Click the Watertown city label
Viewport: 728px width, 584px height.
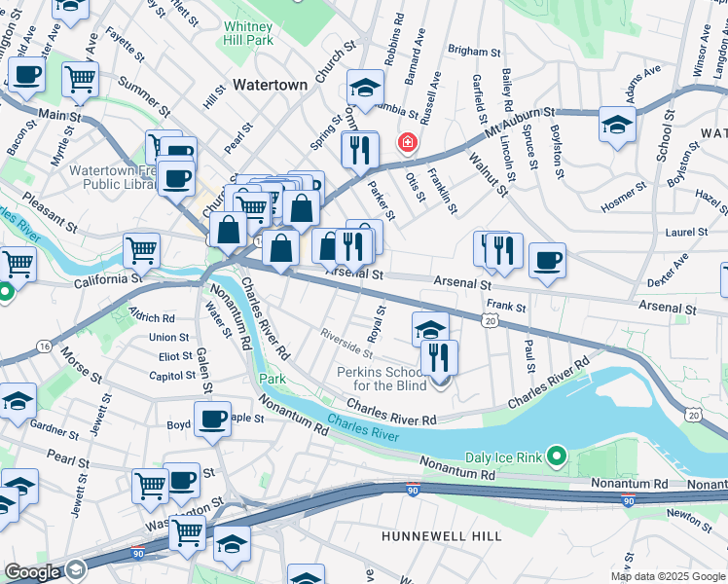point(270,85)
